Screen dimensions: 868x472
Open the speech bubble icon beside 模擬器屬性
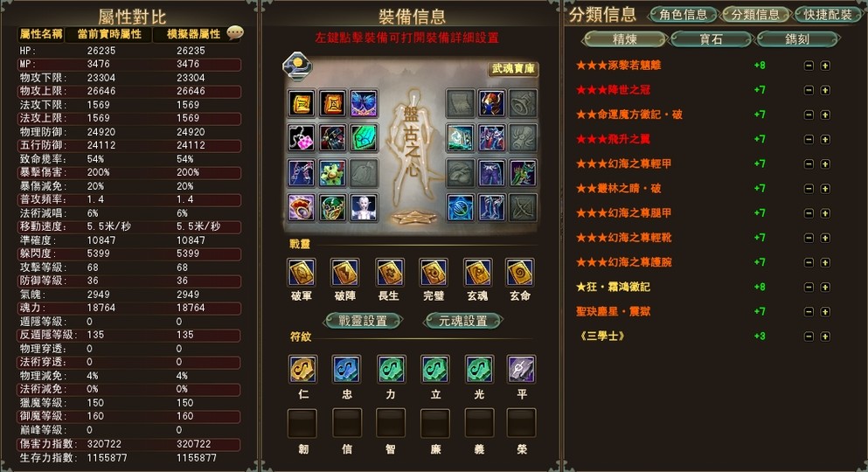[235, 33]
